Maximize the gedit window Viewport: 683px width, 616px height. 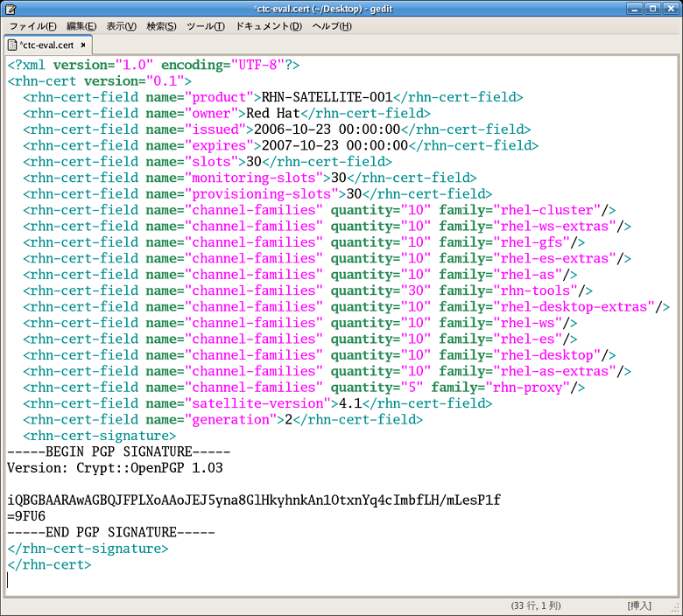pyautogui.click(x=652, y=8)
